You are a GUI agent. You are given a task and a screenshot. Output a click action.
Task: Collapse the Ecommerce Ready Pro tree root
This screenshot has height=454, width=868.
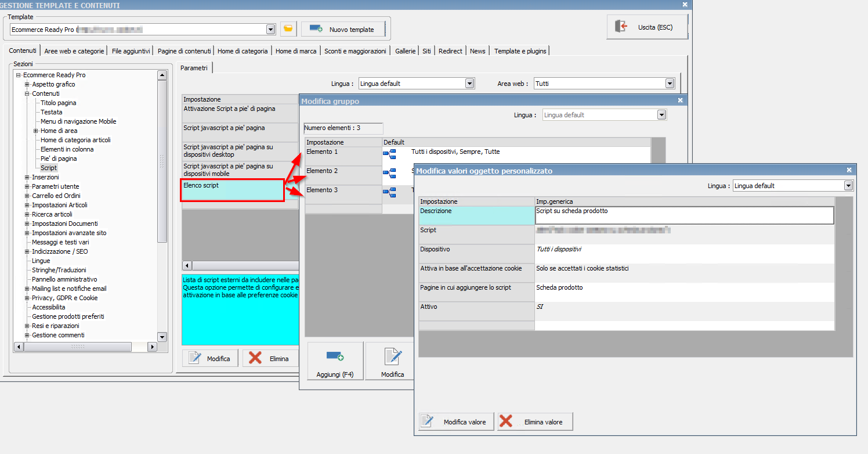pos(19,75)
